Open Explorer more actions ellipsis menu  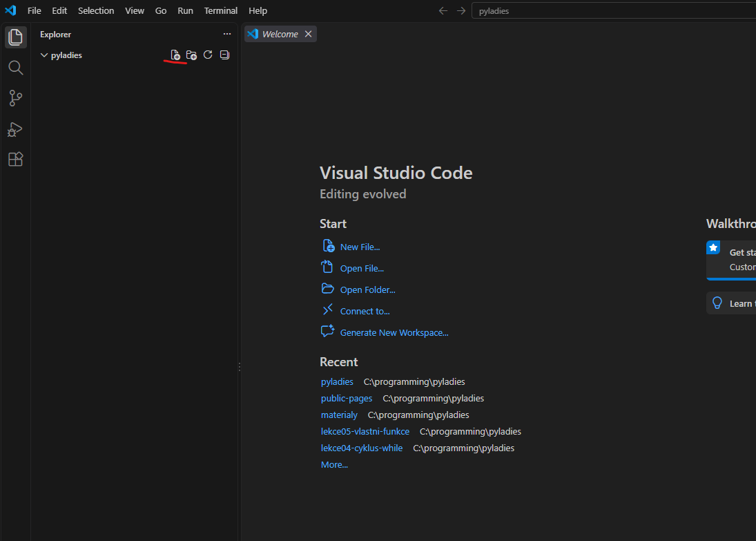[227, 34]
